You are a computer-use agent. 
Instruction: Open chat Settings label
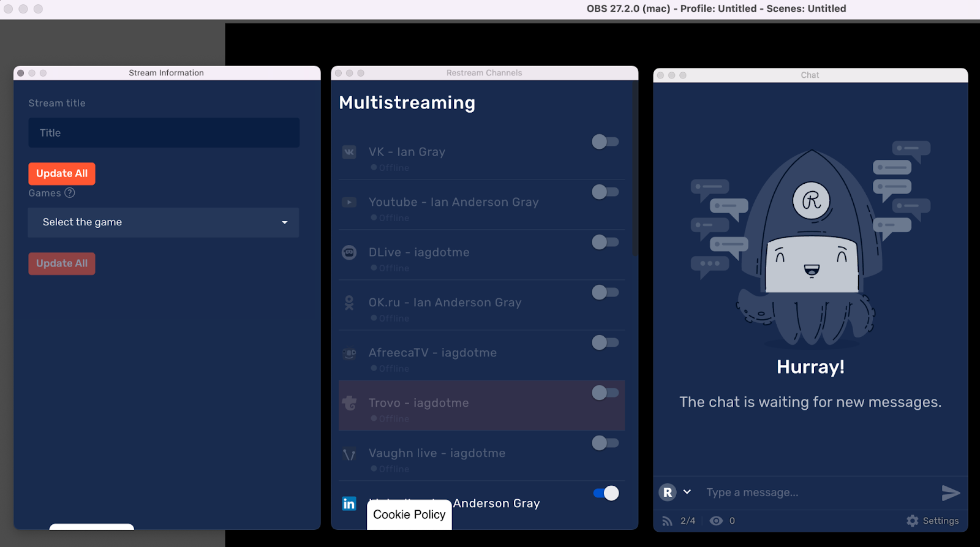[x=941, y=521]
